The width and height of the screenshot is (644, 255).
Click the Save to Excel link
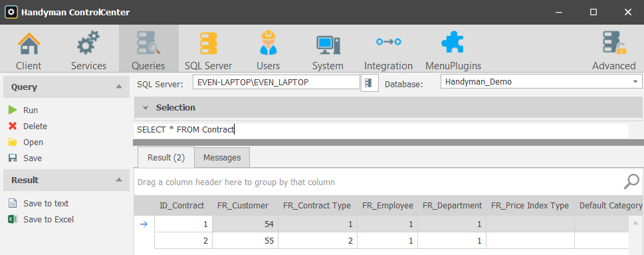coord(49,219)
